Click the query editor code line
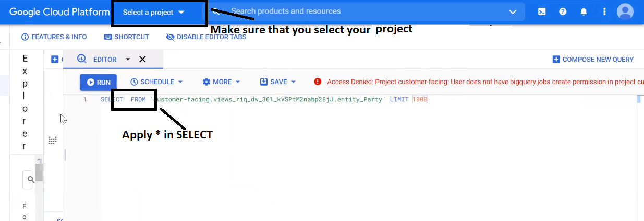The height and width of the screenshot is (221, 644). pos(264,99)
